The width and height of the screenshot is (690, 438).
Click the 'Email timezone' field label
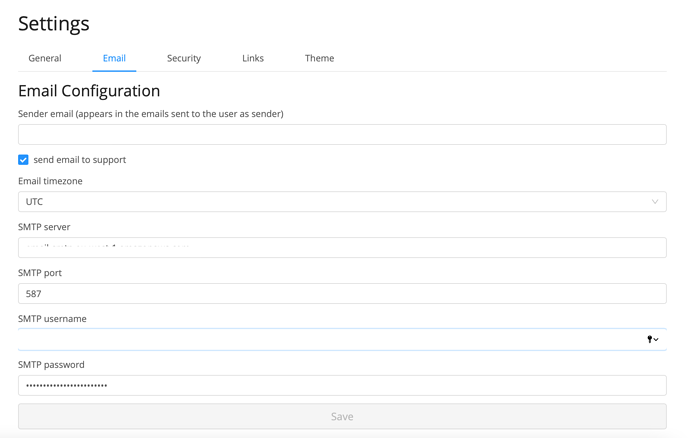click(50, 181)
